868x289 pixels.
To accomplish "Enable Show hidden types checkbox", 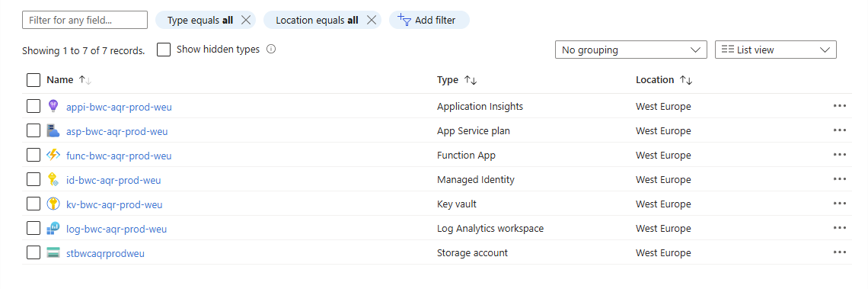I will click(163, 50).
